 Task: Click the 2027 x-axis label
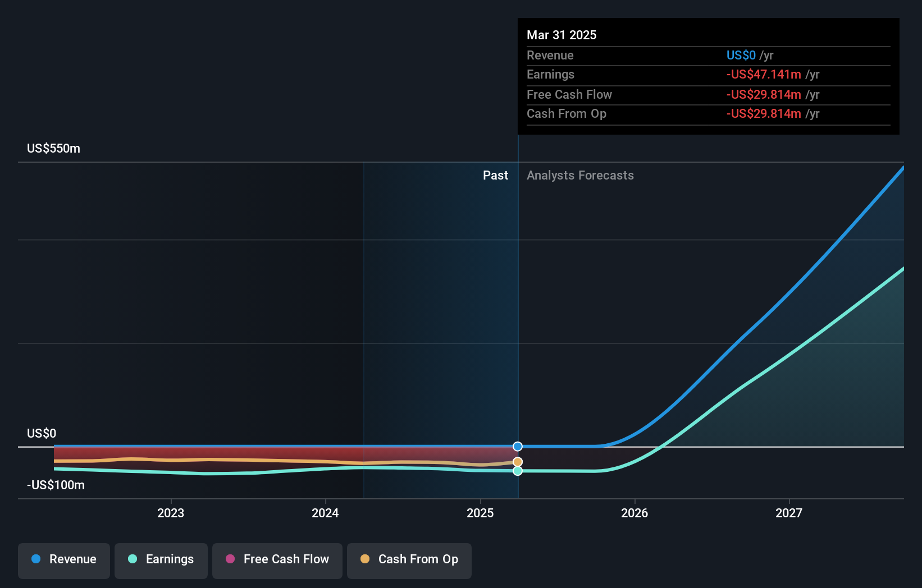[789, 513]
